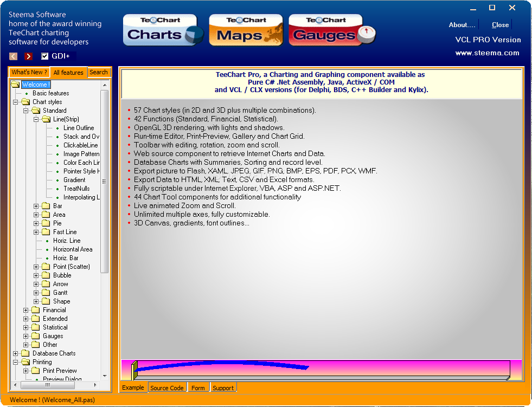Image resolution: width=532 pixels, height=407 pixels.
Task: Click the Fast Line folder icon
Action: coord(46,232)
